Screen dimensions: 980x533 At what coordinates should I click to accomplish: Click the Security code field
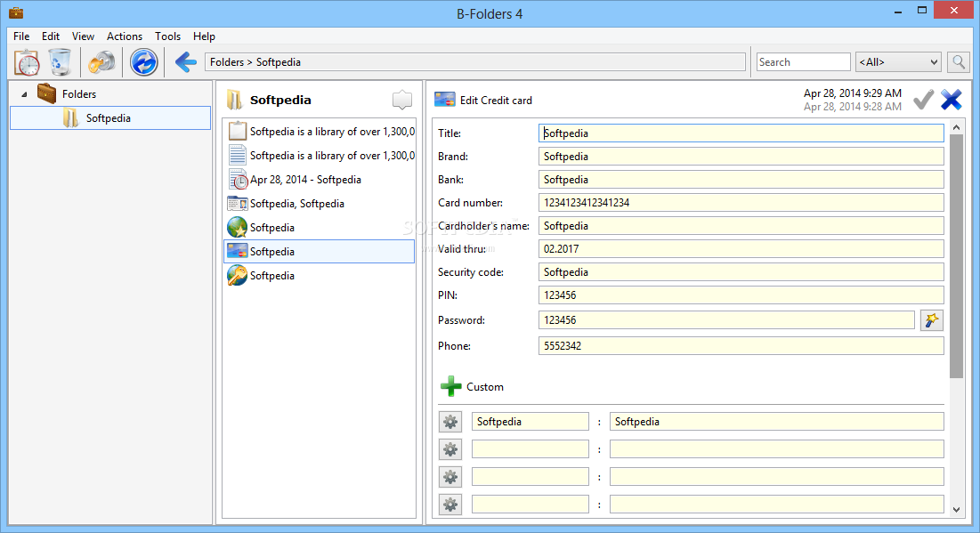pyautogui.click(x=741, y=271)
